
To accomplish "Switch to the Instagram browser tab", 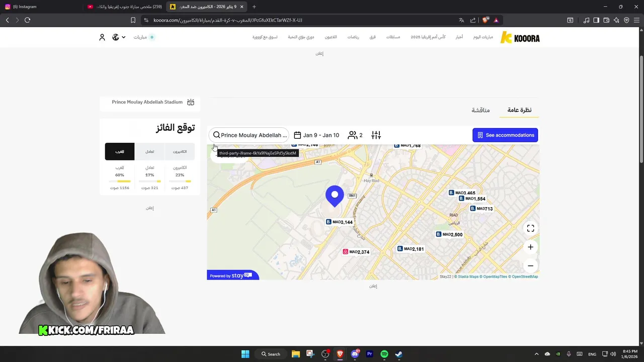I will tap(40, 7).
